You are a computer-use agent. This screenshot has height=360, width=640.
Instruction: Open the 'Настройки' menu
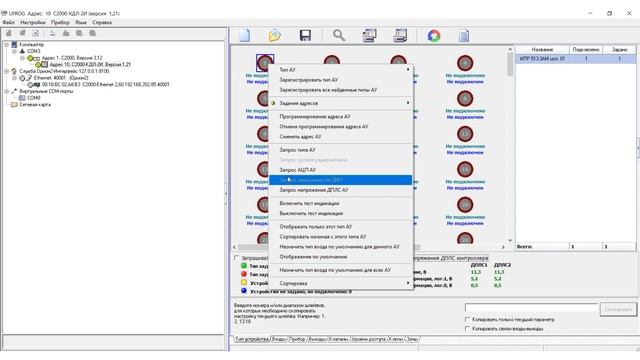pos(33,22)
